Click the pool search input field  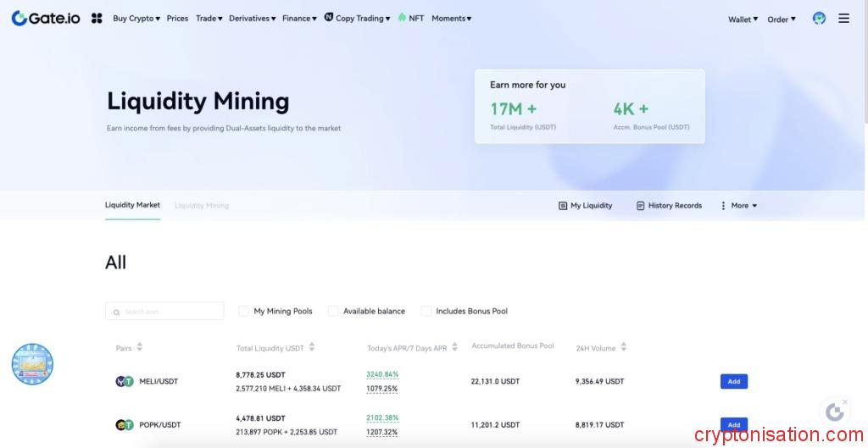point(165,312)
